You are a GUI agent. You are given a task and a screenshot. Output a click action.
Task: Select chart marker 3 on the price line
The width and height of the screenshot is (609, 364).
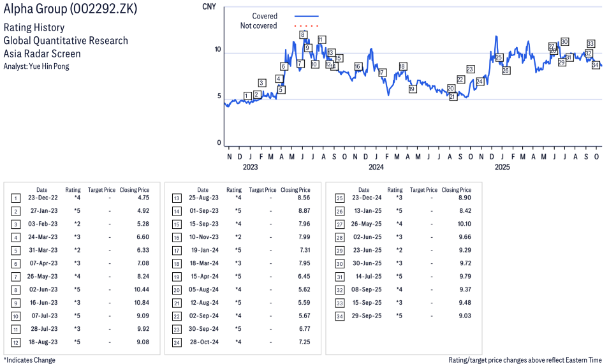tap(261, 83)
